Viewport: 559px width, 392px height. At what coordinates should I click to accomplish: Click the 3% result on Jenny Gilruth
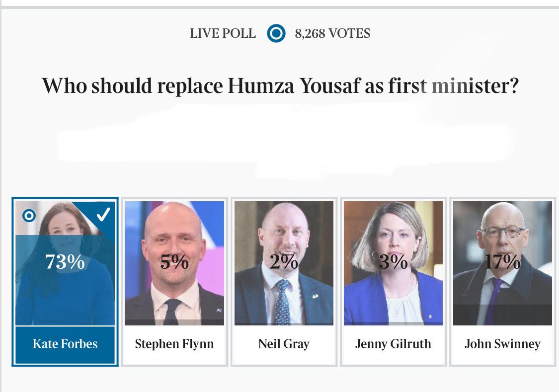393,262
